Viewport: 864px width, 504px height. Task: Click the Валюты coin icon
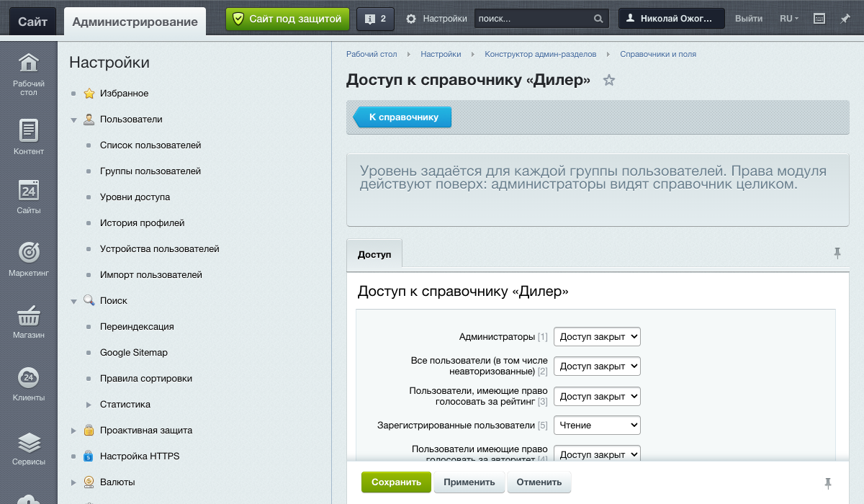(x=89, y=482)
